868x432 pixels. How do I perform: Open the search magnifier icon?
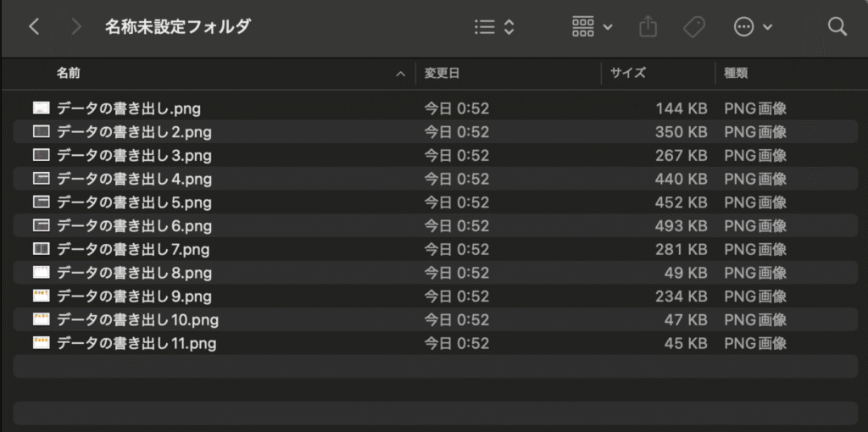click(837, 26)
